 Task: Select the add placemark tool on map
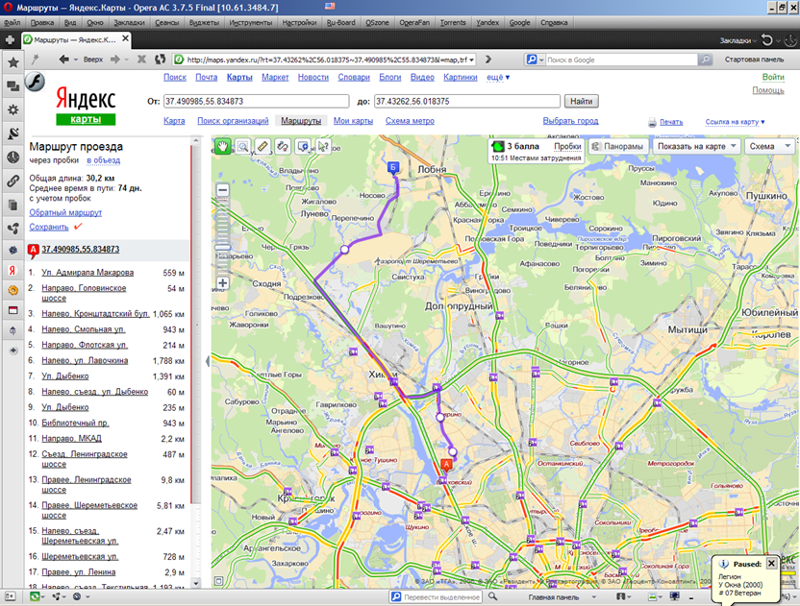click(x=303, y=147)
